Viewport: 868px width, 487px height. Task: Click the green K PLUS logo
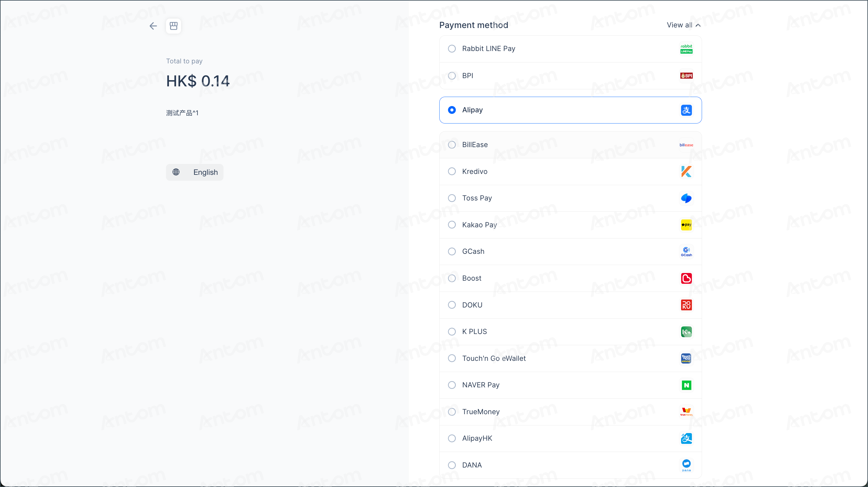(x=686, y=332)
